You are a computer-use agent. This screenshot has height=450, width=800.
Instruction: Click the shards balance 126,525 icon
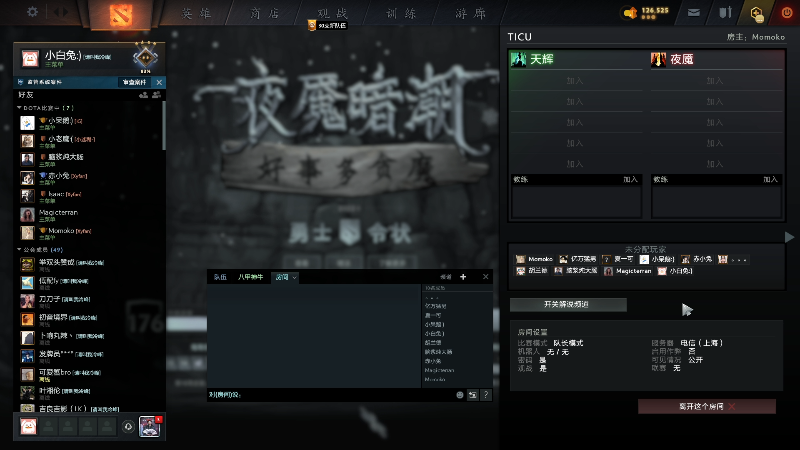[x=631, y=13]
